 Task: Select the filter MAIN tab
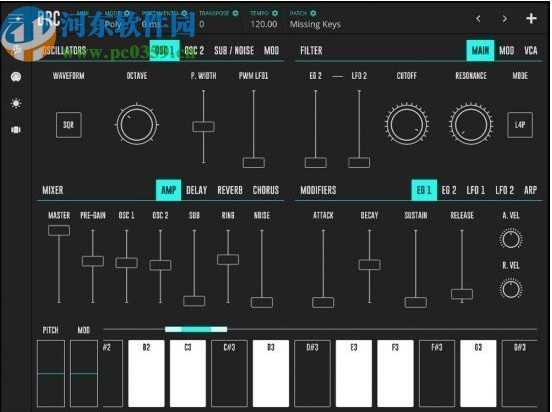click(x=480, y=50)
